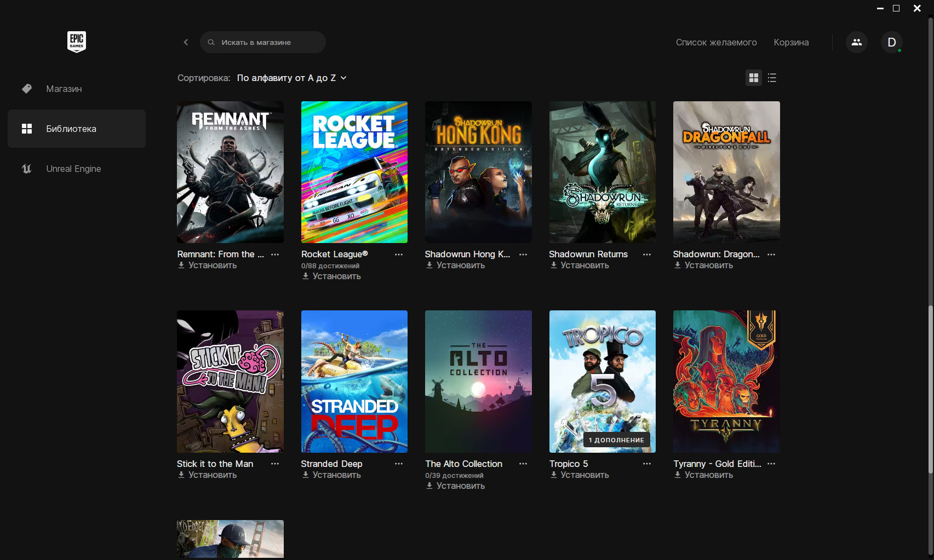The image size is (934, 560).
Task: Click download icon under Shadowrun Returns
Action: point(554,265)
